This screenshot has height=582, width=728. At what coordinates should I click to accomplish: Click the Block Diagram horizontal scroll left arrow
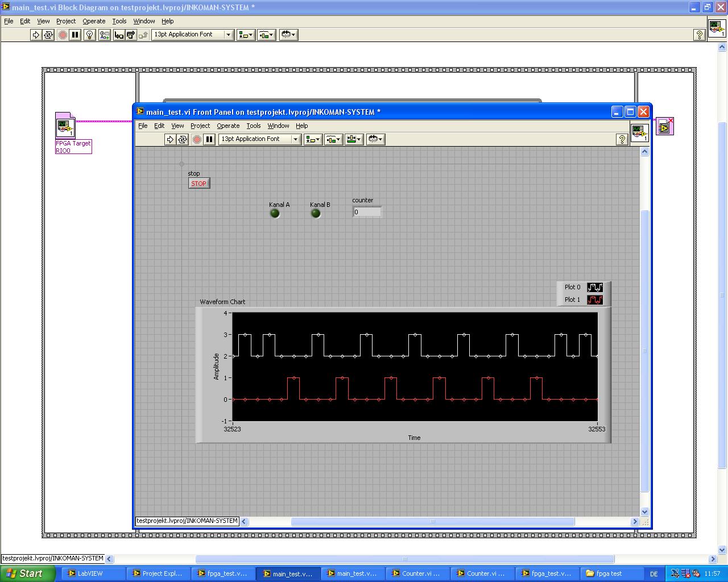(109, 559)
